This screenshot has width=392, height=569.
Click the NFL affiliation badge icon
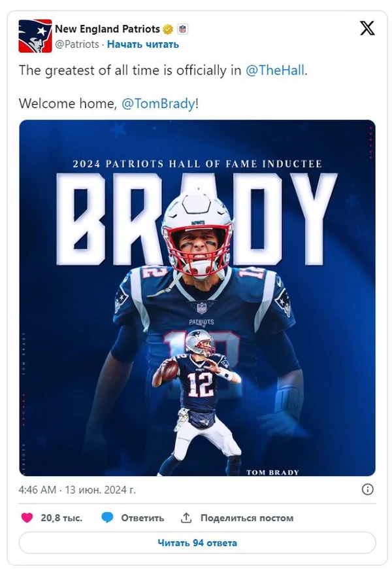[182, 29]
